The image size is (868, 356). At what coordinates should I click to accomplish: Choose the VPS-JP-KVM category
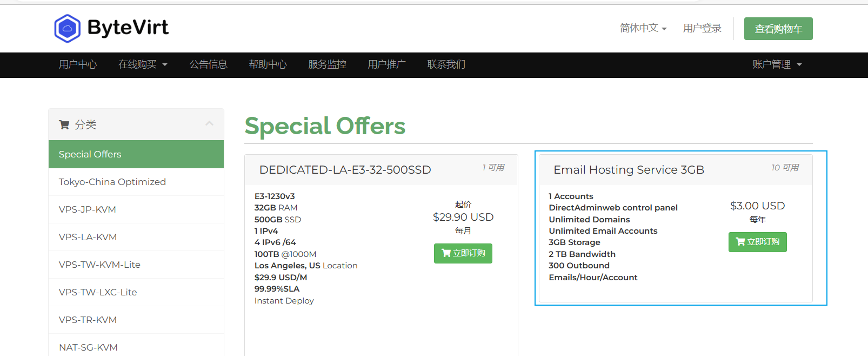[x=88, y=209]
